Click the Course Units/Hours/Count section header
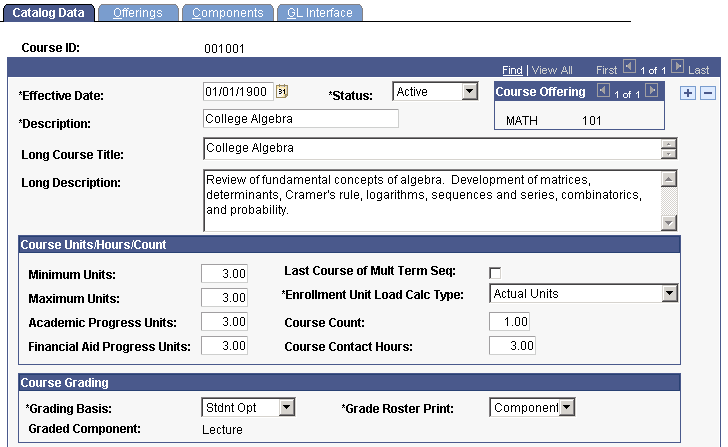728x447 pixels. point(349,245)
